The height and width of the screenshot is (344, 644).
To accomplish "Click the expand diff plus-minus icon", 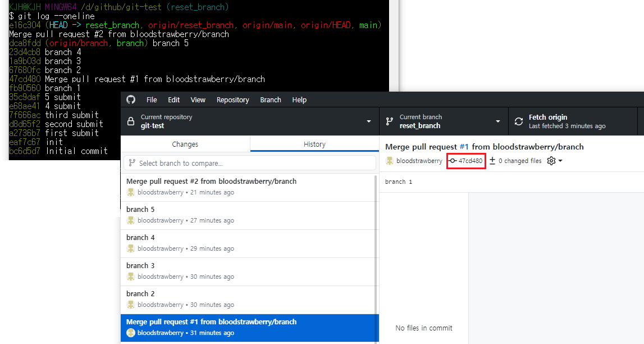I will point(492,160).
